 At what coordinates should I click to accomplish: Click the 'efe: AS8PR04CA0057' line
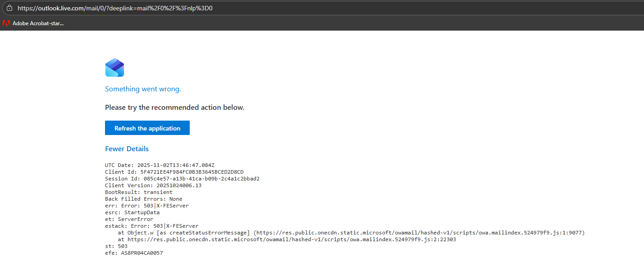tap(134, 253)
